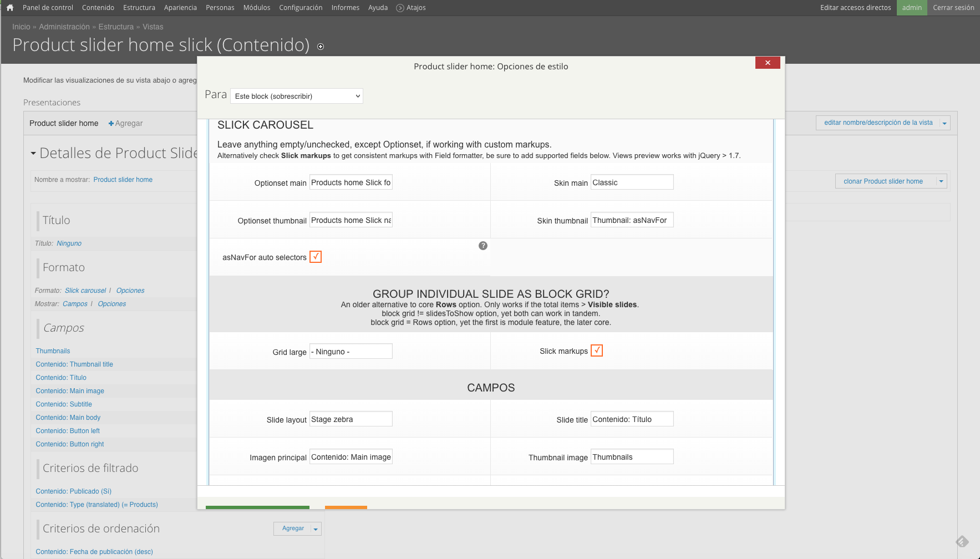Click the Skin main input field
This screenshot has width=980, height=559.
click(632, 181)
